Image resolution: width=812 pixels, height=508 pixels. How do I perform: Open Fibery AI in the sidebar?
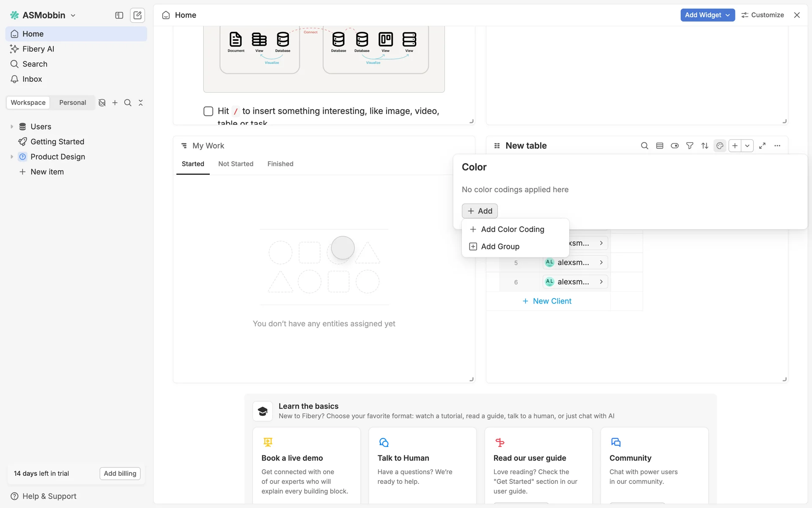pyautogui.click(x=38, y=49)
